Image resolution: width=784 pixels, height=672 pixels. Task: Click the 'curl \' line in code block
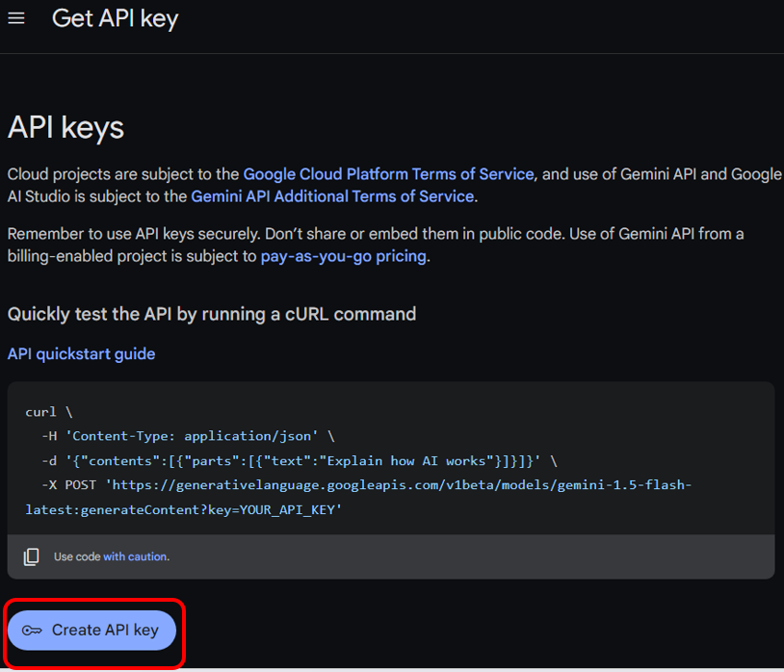[x=49, y=412]
